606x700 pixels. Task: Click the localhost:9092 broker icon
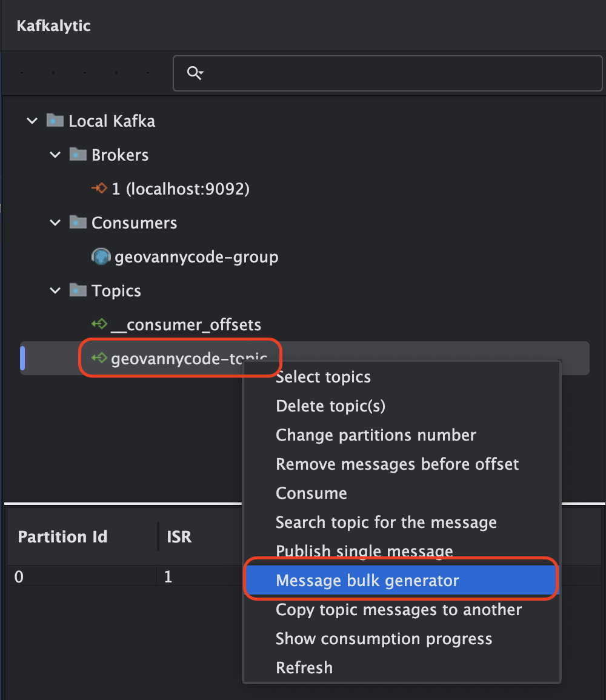(99, 188)
